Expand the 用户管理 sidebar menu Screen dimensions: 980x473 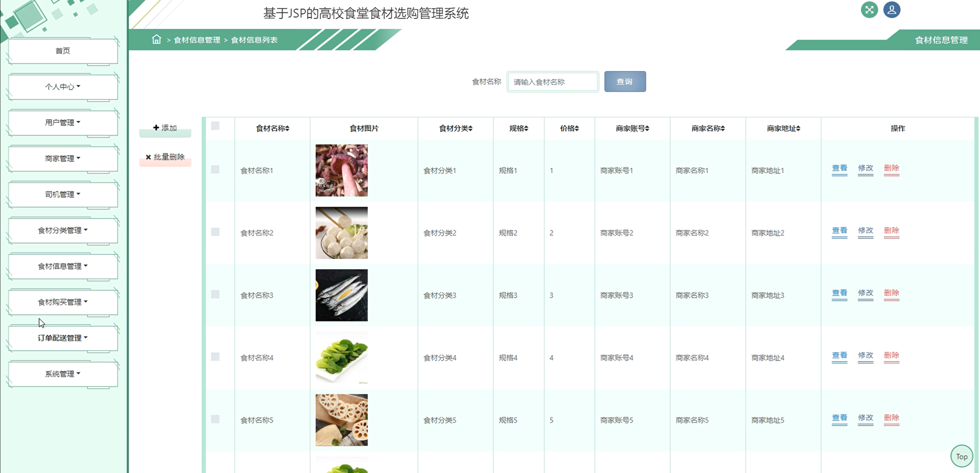63,123
